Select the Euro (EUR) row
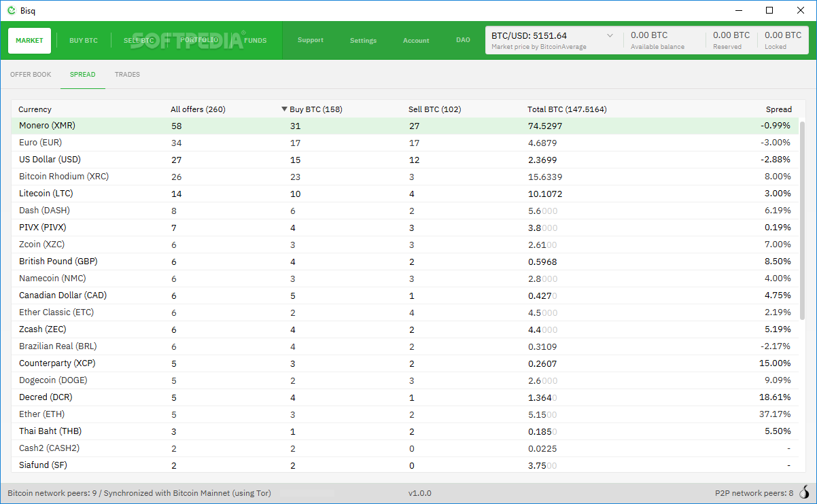This screenshot has width=817, height=504. click(404, 143)
